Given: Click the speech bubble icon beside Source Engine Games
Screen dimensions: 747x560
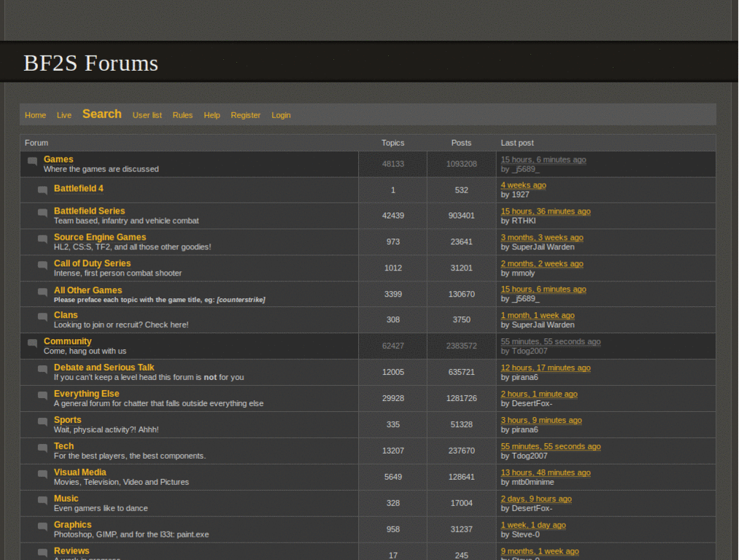Looking at the screenshot, I should point(43,240).
